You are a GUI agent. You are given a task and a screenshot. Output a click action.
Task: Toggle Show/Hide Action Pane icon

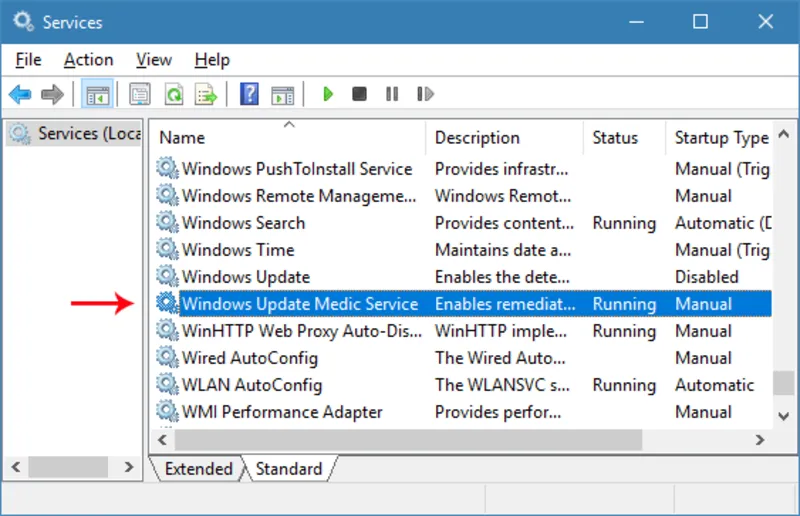pos(282,95)
